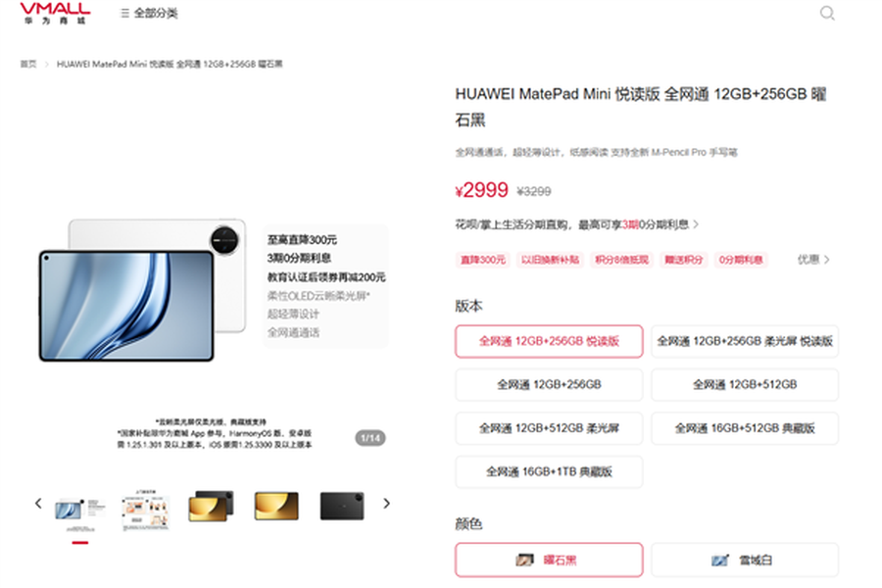Choose 全网通 12GB+256GB 悦读版 version

[549, 341]
